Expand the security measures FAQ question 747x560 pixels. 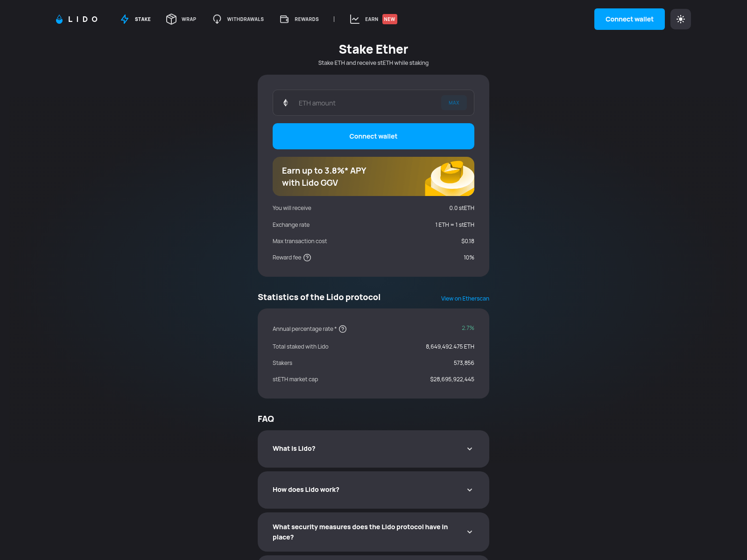tap(373, 532)
